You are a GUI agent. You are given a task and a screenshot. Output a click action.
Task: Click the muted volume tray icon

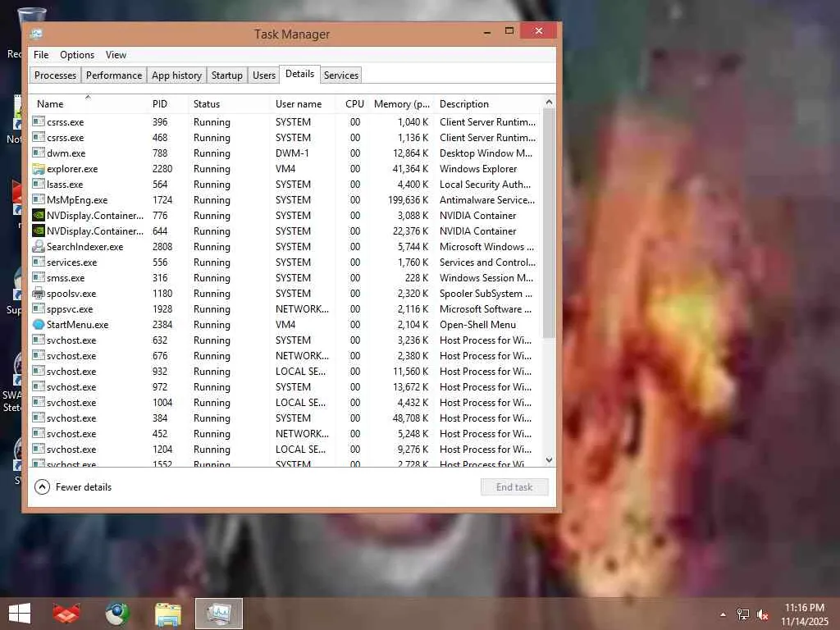[x=762, y=614]
